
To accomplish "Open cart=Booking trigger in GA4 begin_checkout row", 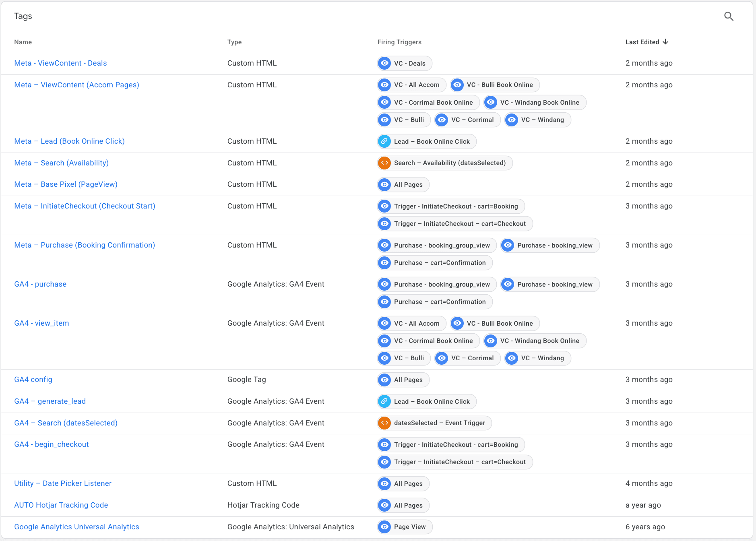I will pyautogui.click(x=451, y=444).
